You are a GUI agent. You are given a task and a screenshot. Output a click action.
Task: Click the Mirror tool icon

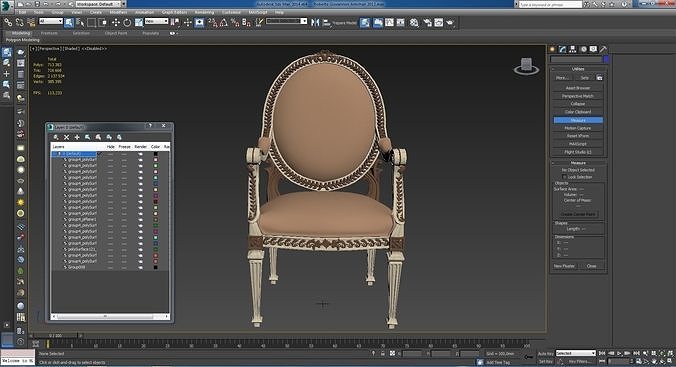(x=315, y=22)
